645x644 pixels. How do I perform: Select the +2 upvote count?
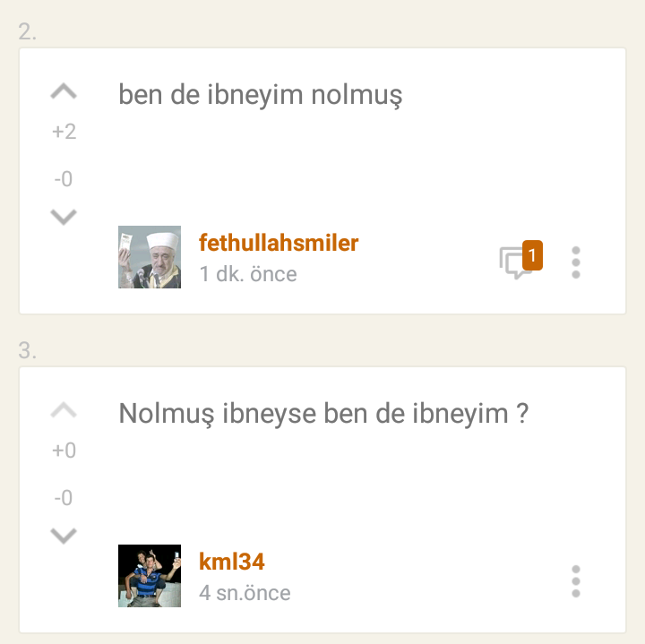[x=64, y=132]
